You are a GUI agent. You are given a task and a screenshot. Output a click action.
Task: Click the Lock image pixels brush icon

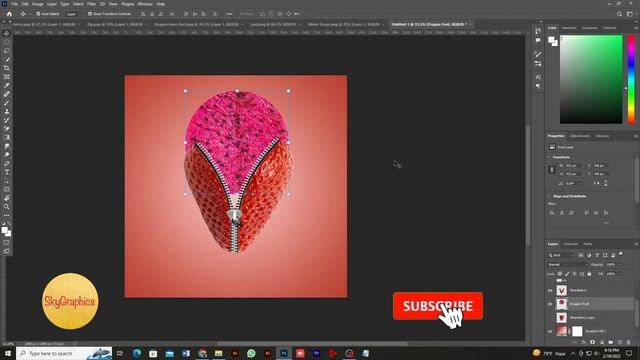click(x=567, y=274)
